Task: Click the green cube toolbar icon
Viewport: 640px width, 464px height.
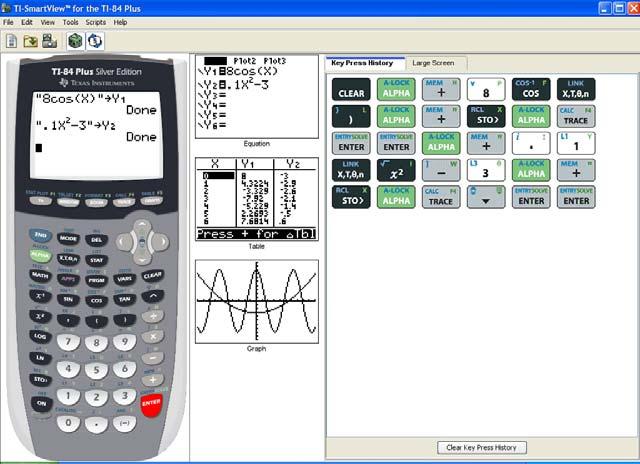Action: tap(76, 41)
